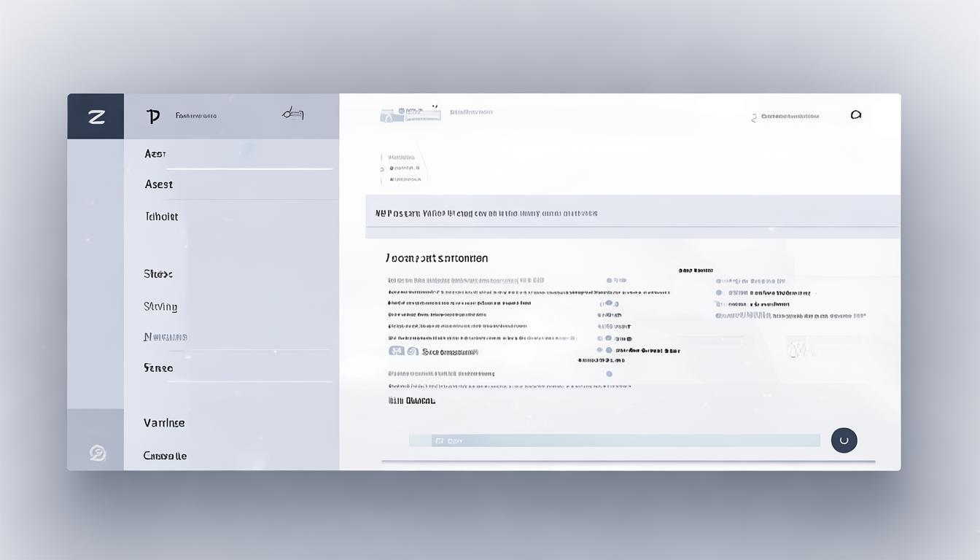The image size is (980, 560).
Task: Open the Cansalle entry in the sidebar
Action: [x=165, y=456]
